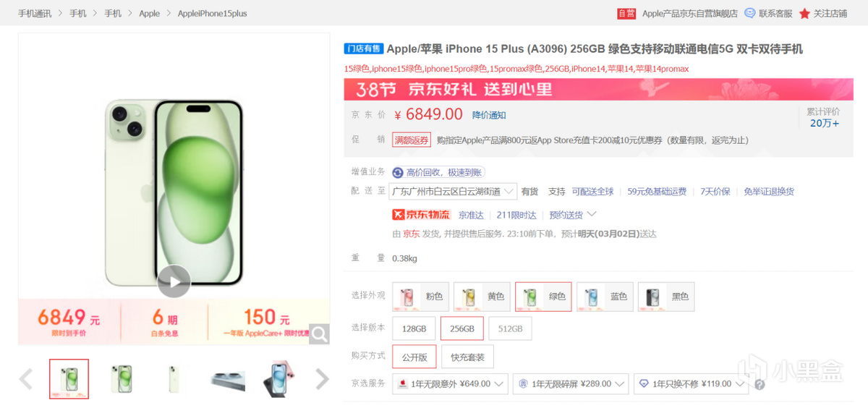Click the 京东物流 logo

point(421,215)
